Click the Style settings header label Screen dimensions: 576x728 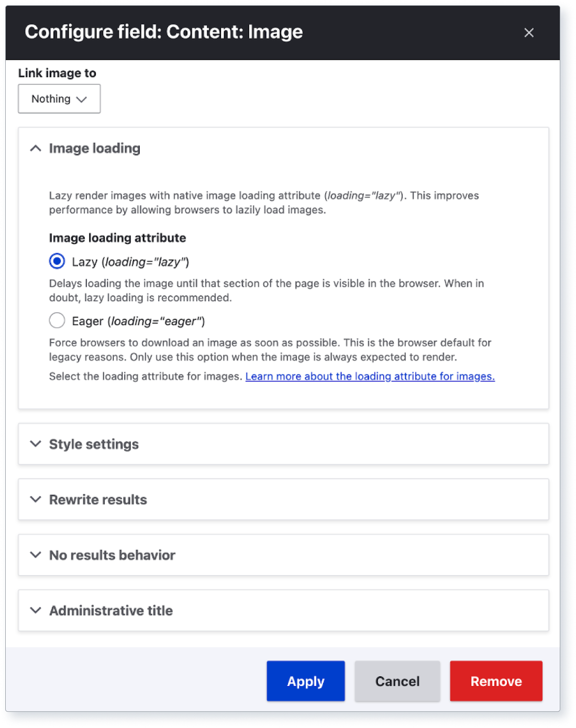94,444
